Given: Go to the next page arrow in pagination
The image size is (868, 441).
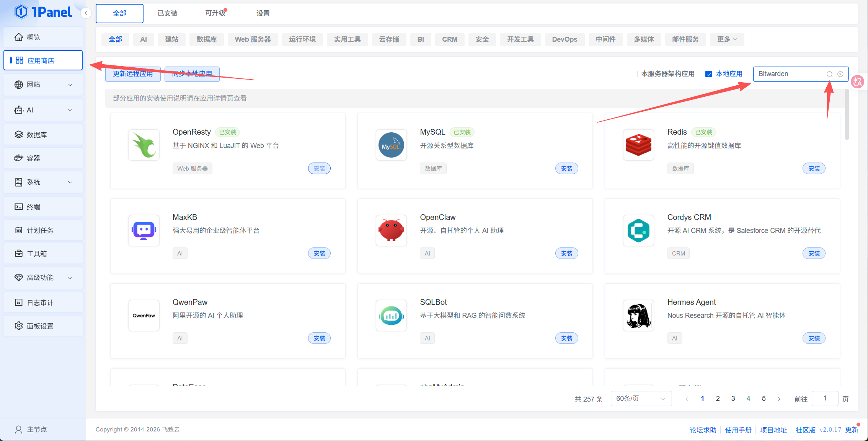Looking at the screenshot, I should pos(779,399).
